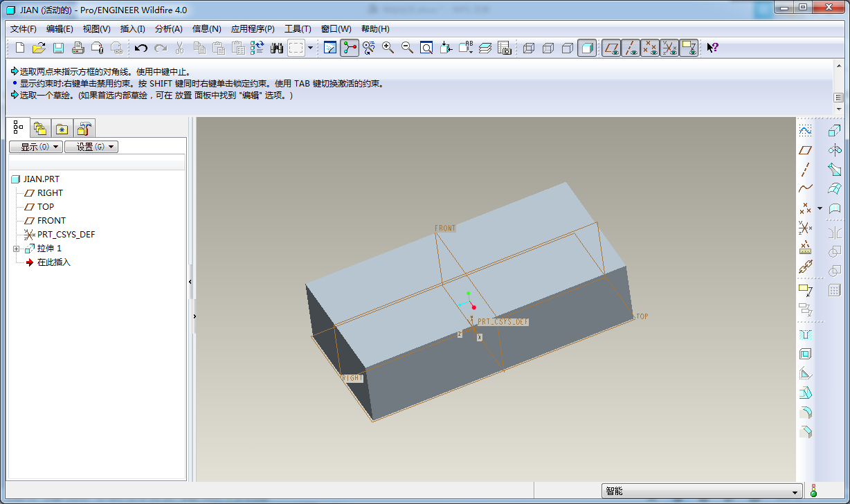Image resolution: width=850 pixels, height=504 pixels.
Task: Toggle coordinate systems display
Action: point(669,48)
